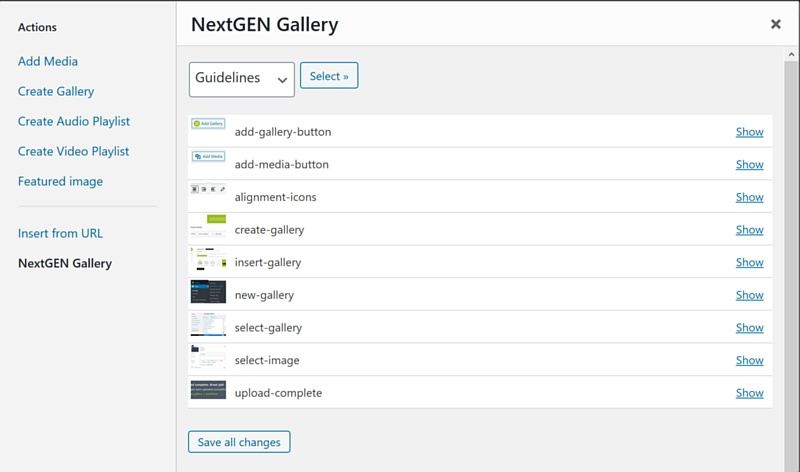Select Create Video Playlist
The width and height of the screenshot is (800, 472).
pos(73,152)
